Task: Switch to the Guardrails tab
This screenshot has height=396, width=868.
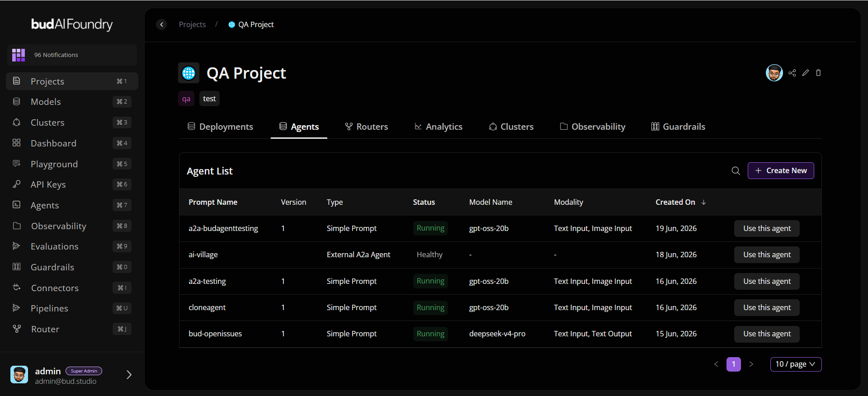Action: (x=678, y=127)
